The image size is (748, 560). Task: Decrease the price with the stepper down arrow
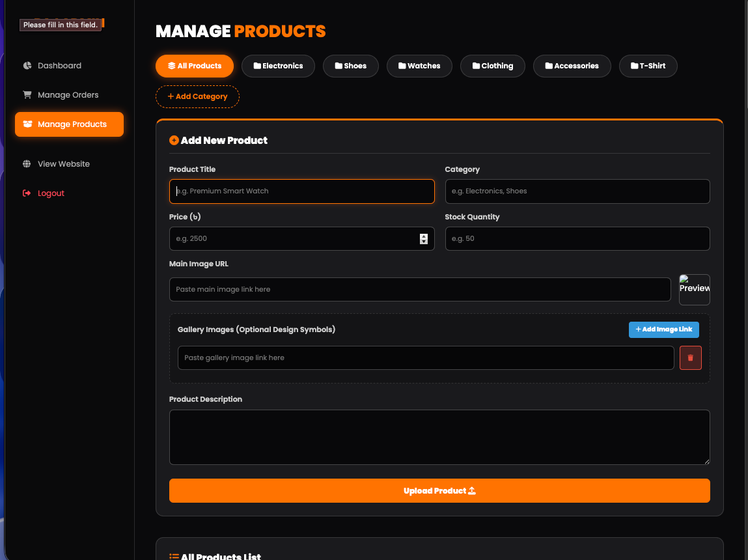click(424, 242)
